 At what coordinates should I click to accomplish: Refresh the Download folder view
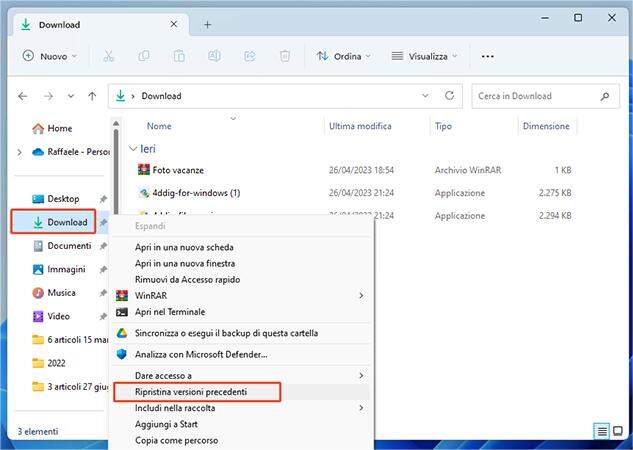pos(449,96)
